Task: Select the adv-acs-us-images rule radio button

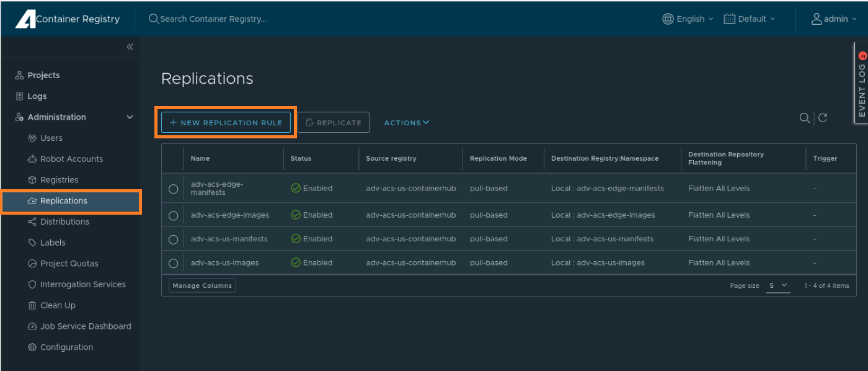Action: tap(174, 263)
